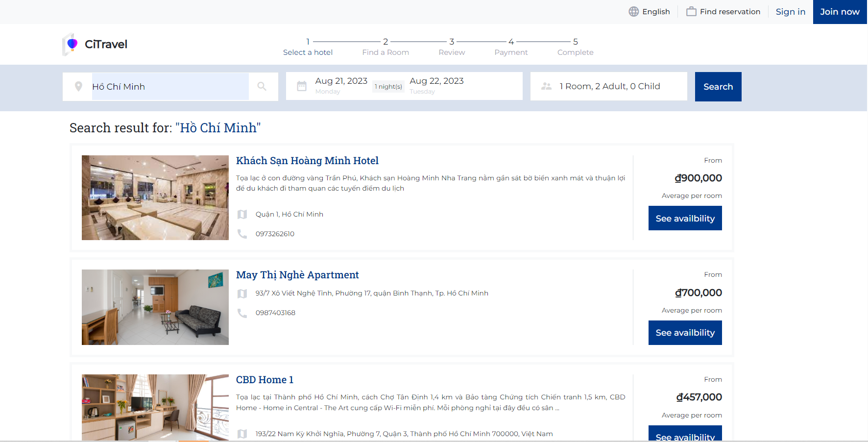Image resolution: width=868 pixels, height=442 pixels.
Task: Open the CBD Home 1 room photo
Action: [155, 407]
